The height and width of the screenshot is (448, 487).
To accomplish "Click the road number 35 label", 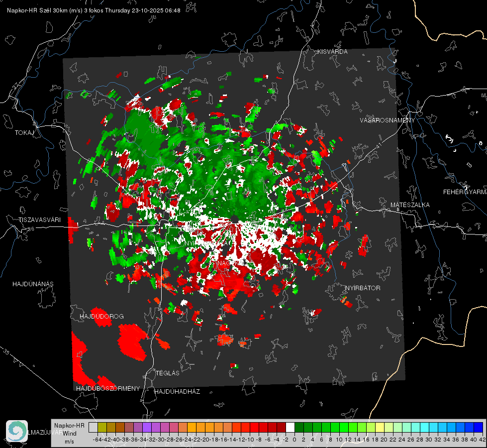I will tap(6, 352).
